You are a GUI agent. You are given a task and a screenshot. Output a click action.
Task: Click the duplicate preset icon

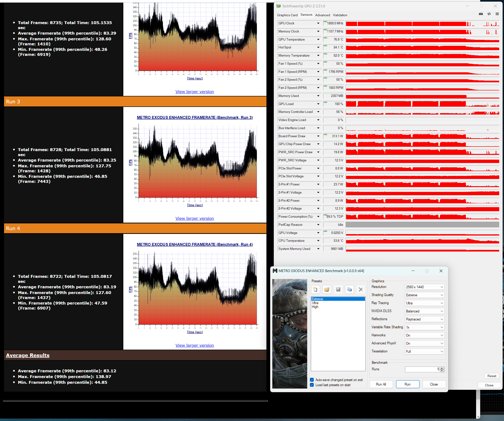pyautogui.click(x=349, y=289)
